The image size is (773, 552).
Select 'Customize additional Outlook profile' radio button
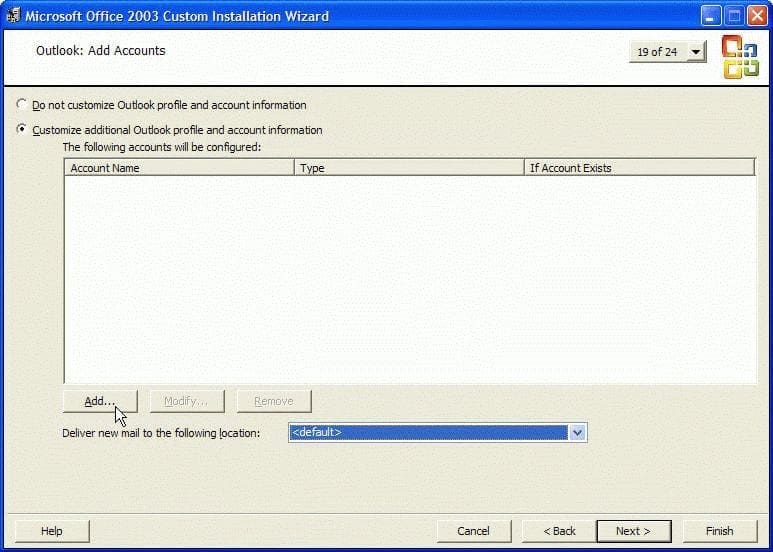click(21, 130)
